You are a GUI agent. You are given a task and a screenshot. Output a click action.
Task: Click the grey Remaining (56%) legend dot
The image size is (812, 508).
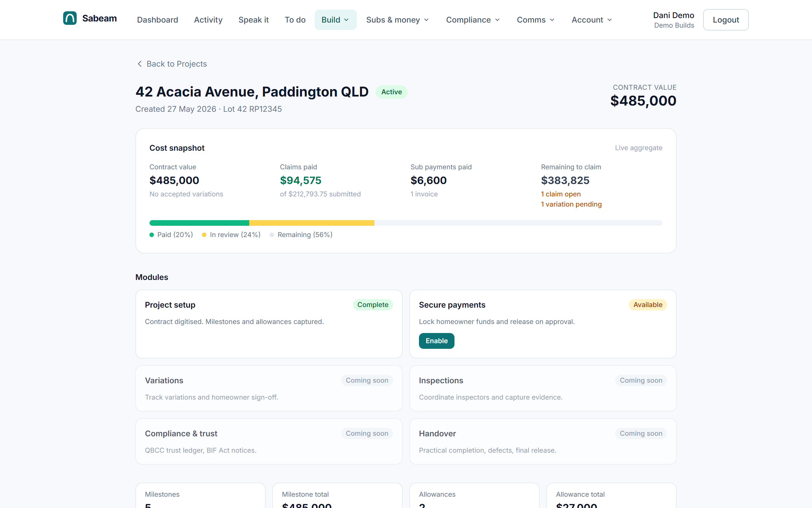[272, 235]
